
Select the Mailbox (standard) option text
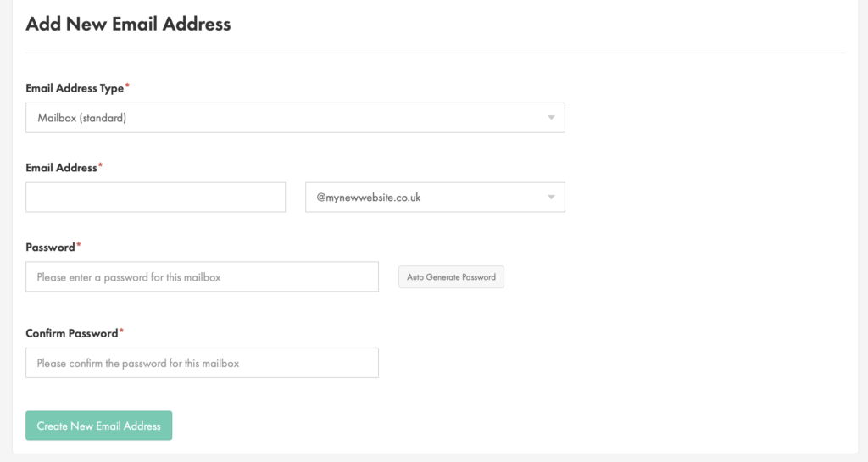(x=82, y=118)
